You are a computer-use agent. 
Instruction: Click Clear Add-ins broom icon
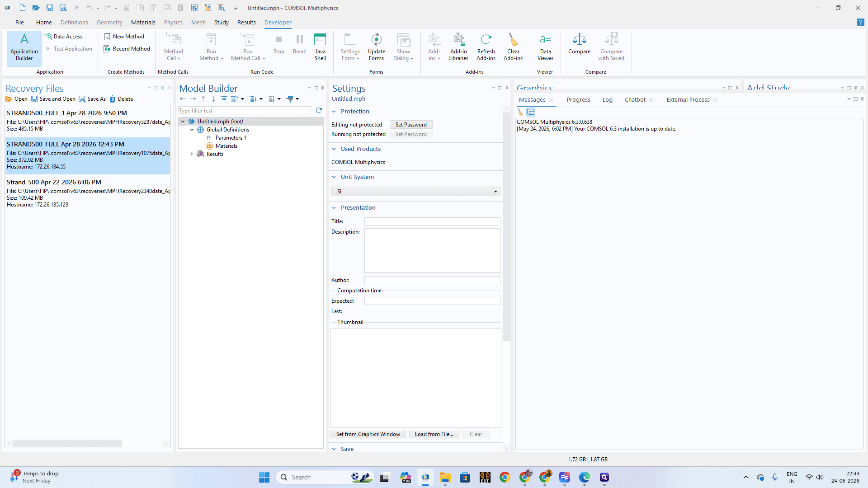click(x=513, y=40)
